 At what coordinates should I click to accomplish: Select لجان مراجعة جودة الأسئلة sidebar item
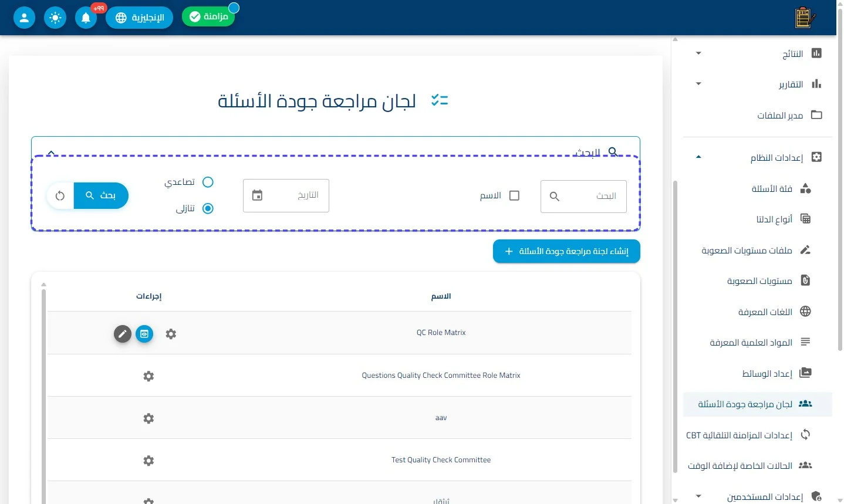click(758, 404)
